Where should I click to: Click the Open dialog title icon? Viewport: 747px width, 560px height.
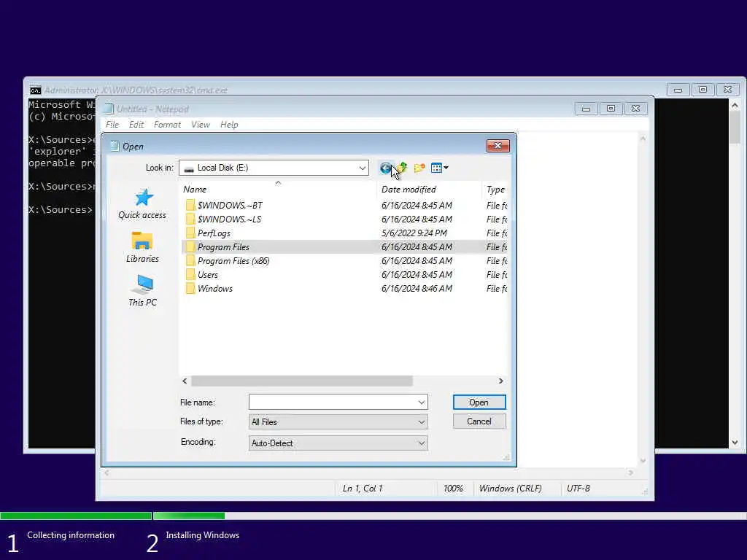[115, 146]
